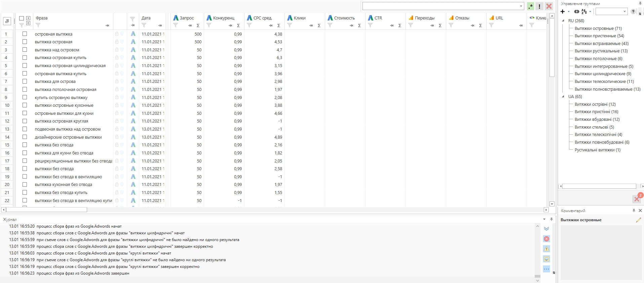The image size is (644, 283).
Task: Select all rows with header checkbox
Action: point(22,18)
